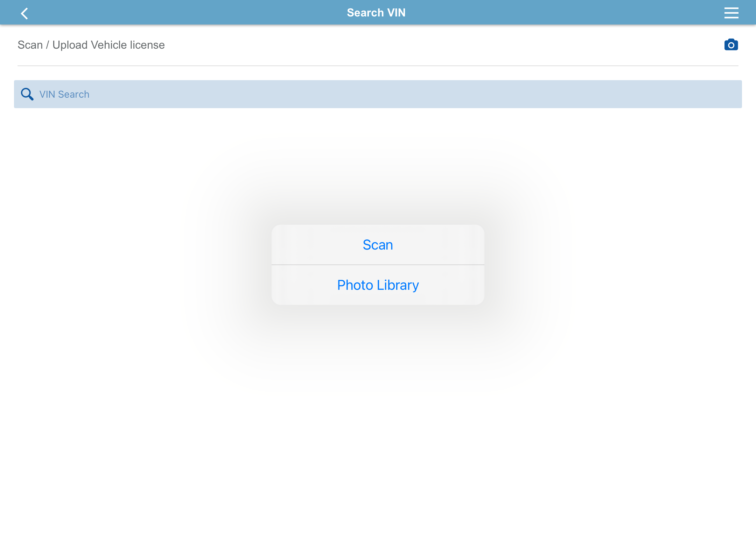Click the Scan / Upload Vehicle license label
Viewport: 756px width, 553px height.
(x=91, y=45)
